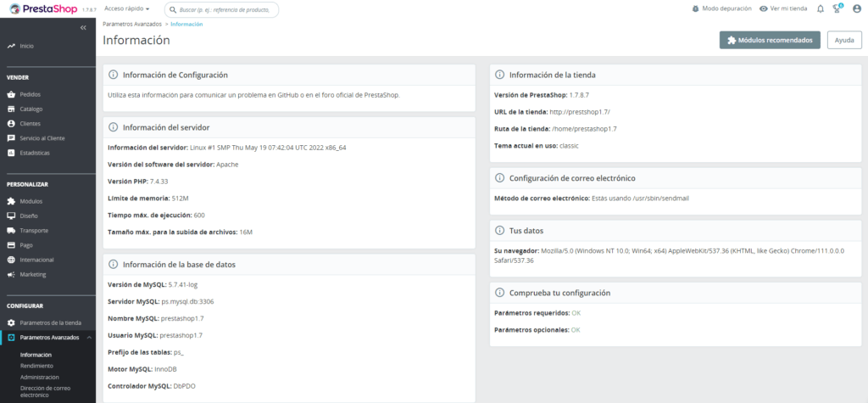Click Parámetros requeridos OK status
Viewport: 868px width, 403px height.
[576, 313]
